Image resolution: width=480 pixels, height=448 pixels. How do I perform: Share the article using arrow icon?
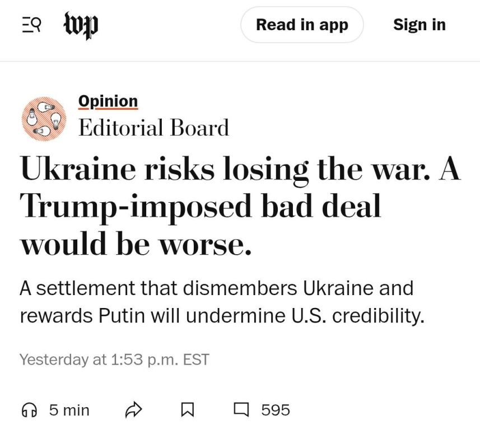(134, 410)
